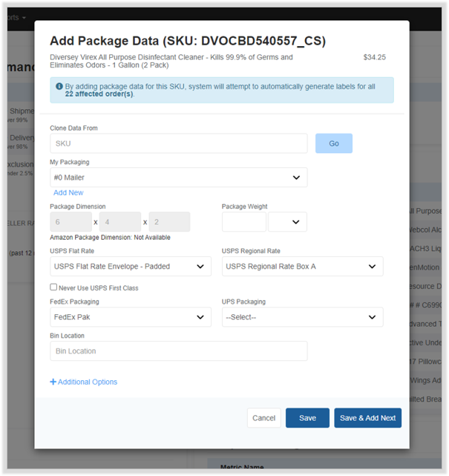Image resolution: width=449 pixels, height=476 pixels.
Task: Click the Package Weight value field
Action: [244, 222]
